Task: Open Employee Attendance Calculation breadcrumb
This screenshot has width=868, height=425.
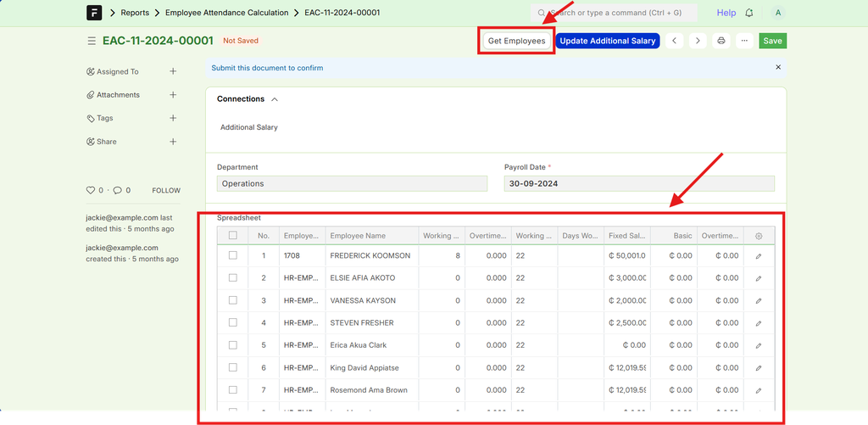Action: tap(227, 12)
